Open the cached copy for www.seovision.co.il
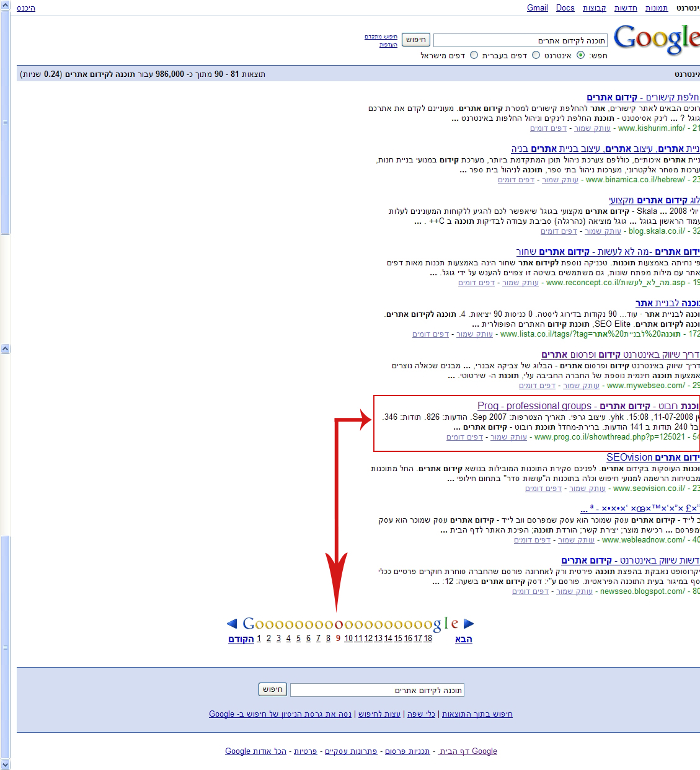This screenshot has height=770, width=700. [587, 489]
